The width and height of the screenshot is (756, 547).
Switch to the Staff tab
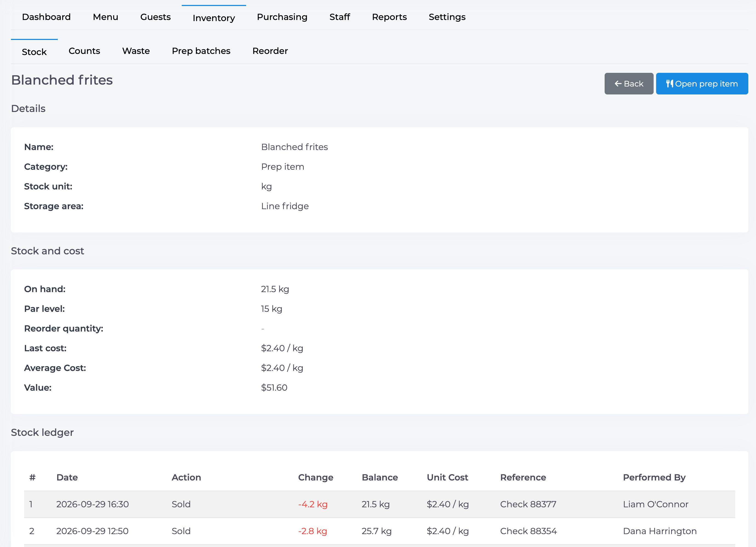(x=340, y=17)
